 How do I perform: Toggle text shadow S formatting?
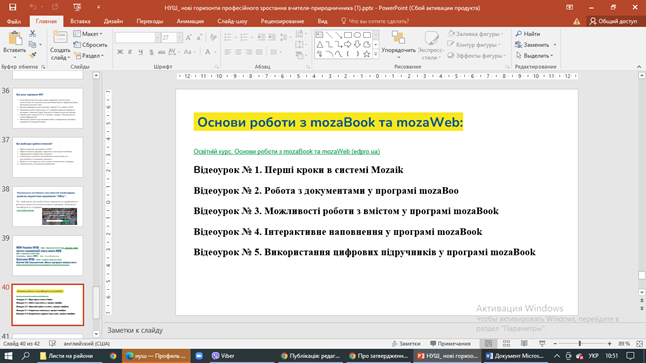(151, 52)
